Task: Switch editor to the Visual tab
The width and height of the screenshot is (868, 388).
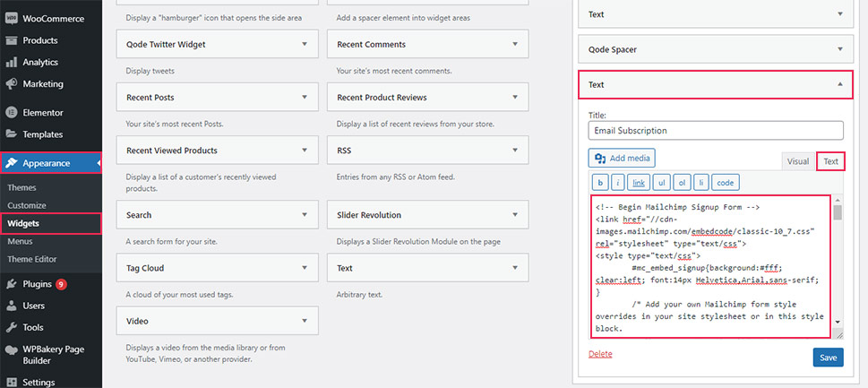Action: (798, 161)
